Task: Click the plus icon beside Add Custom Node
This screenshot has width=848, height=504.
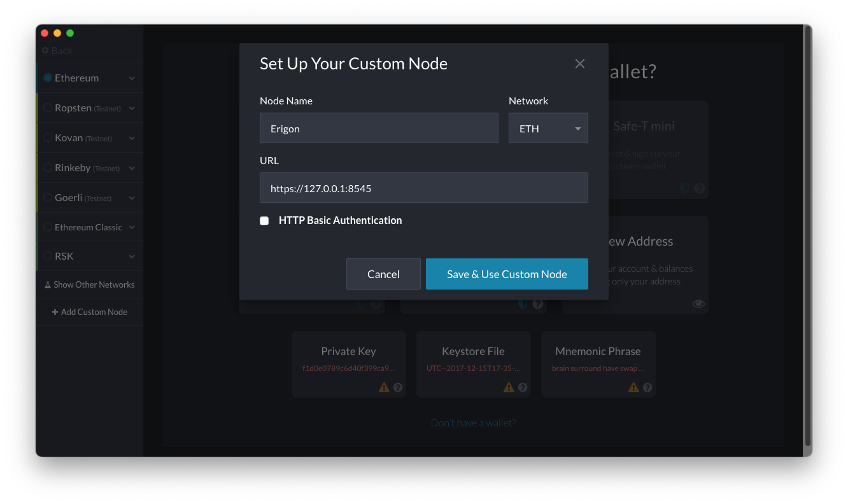Action: pos(55,312)
